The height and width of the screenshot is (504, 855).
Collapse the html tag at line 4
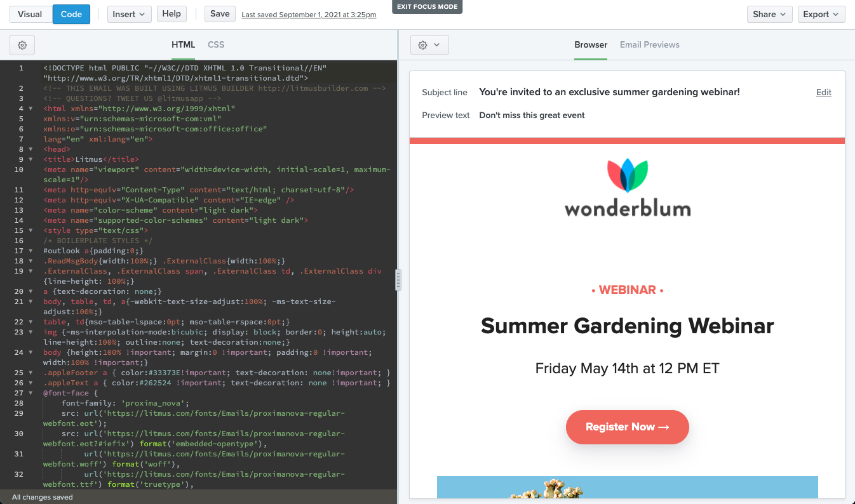31,109
